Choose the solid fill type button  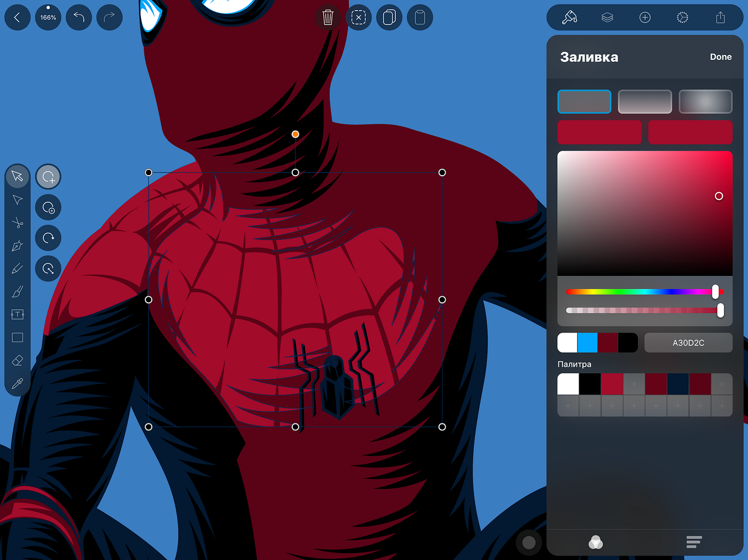click(x=584, y=101)
